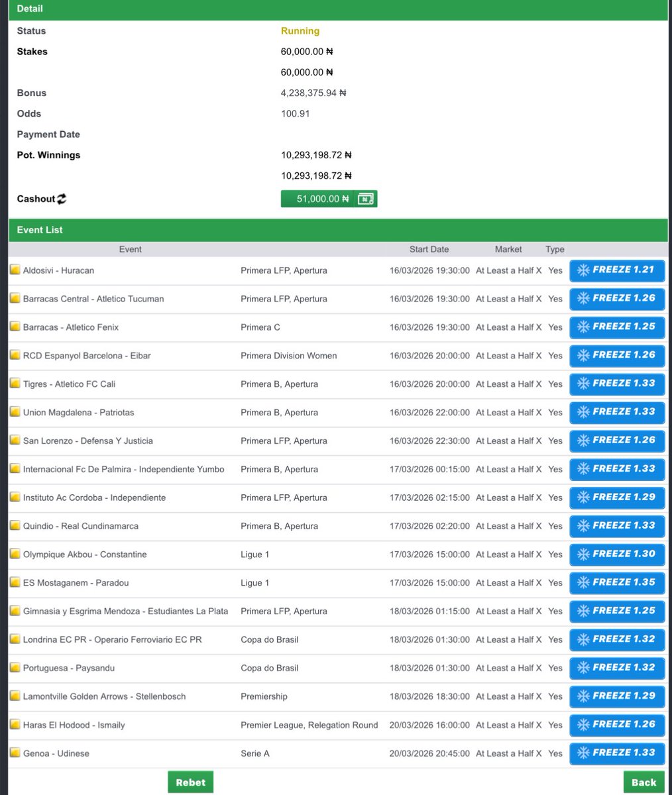Click the 17/03/2026 00:15:00 start date

click(429, 469)
